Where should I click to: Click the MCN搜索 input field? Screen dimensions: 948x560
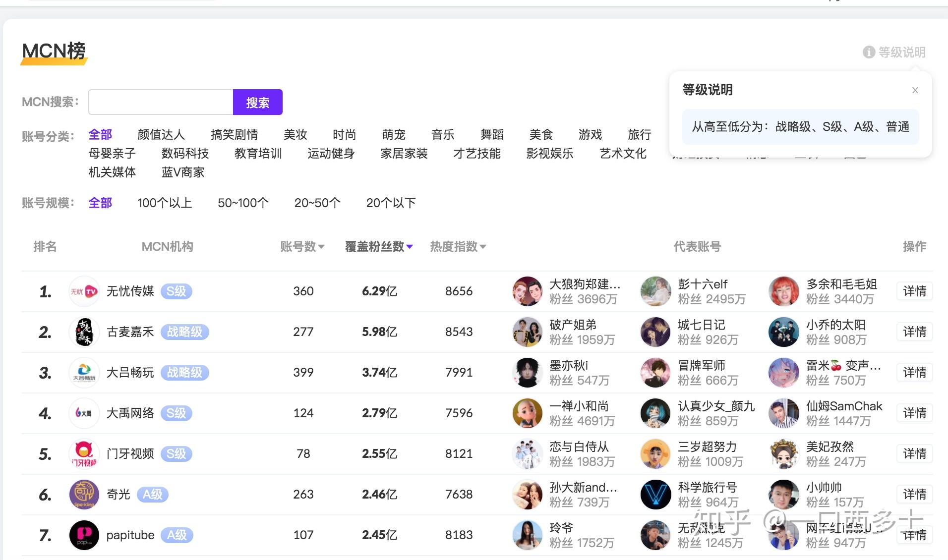coord(161,102)
